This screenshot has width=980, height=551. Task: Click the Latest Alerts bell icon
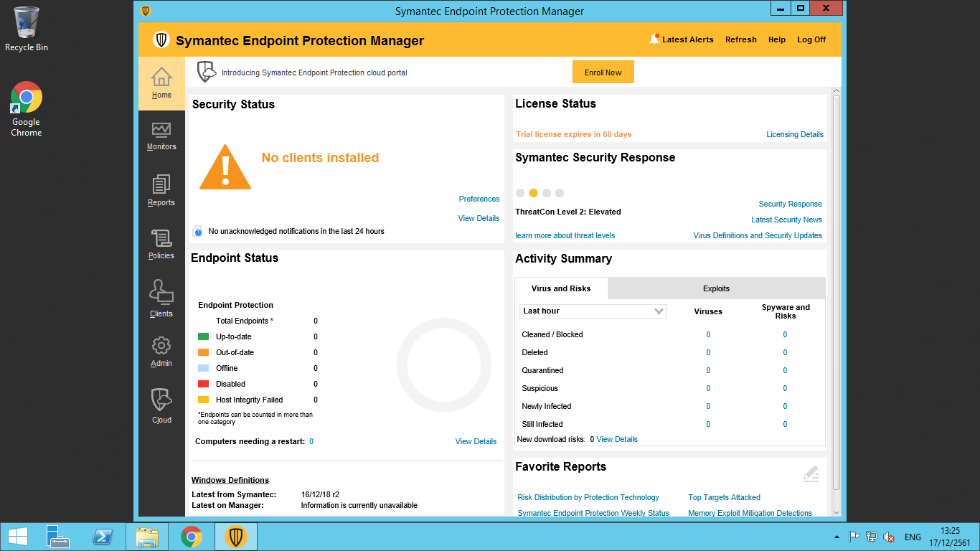pyautogui.click(x=654, y=39)
